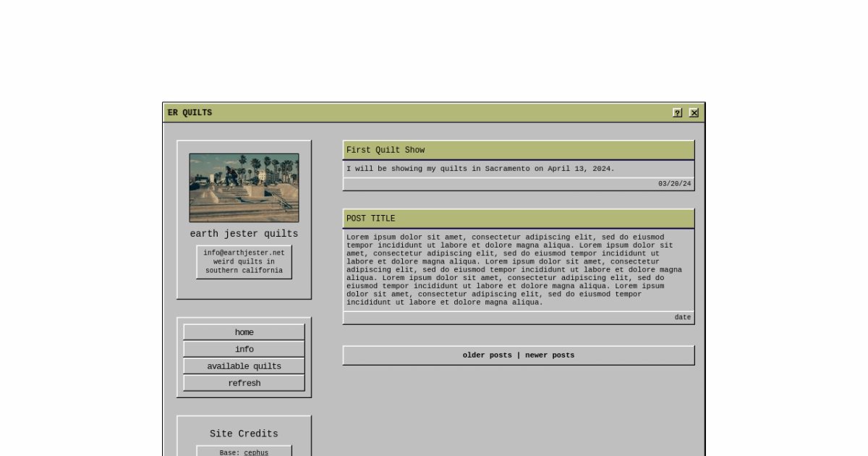Viewport: 868px width, 456px height.
Task: Click the First Quilt Show post title
Action: [386, 151]
